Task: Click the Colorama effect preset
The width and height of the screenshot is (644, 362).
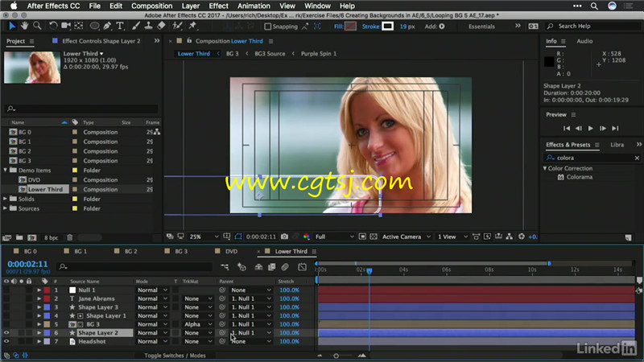Action: click(579, 177)
